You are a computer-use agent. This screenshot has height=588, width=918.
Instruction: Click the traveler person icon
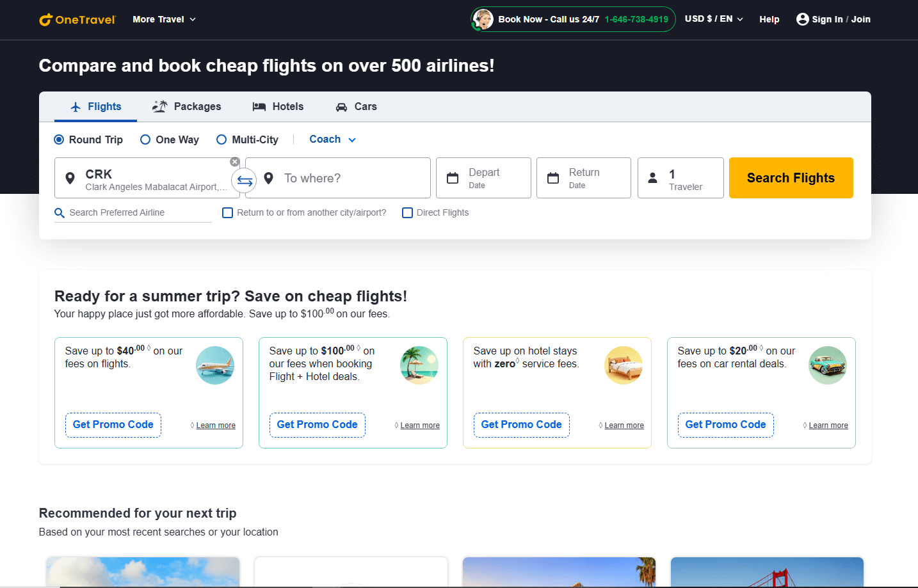point(654,177)
